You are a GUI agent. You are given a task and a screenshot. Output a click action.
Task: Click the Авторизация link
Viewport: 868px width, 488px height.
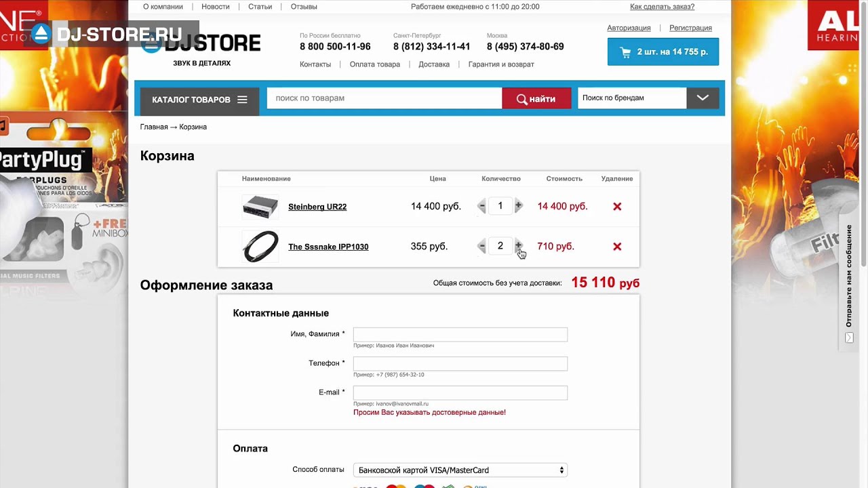pos(629,28)
